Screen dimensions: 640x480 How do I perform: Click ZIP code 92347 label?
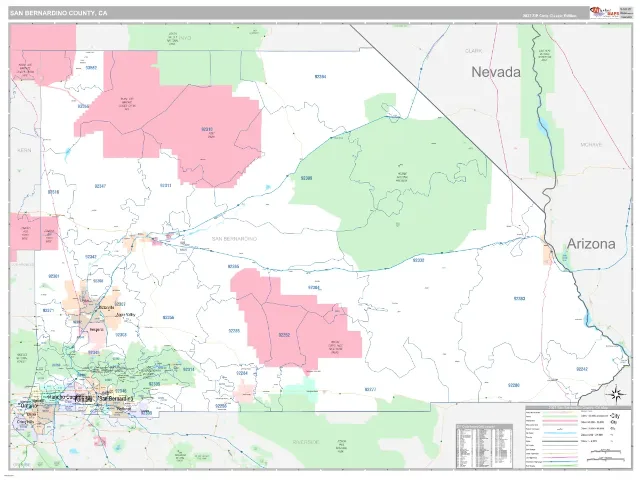[x=100, y=186]
